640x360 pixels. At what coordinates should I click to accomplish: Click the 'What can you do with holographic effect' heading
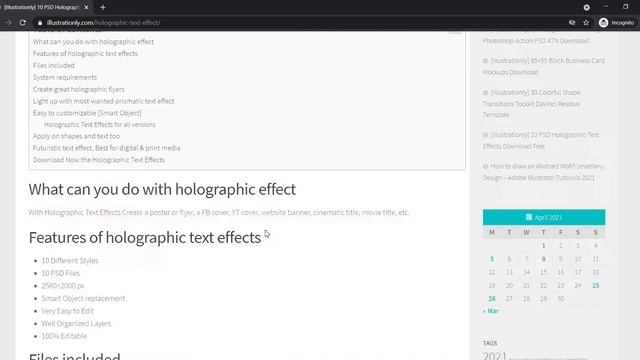[162, 189]
